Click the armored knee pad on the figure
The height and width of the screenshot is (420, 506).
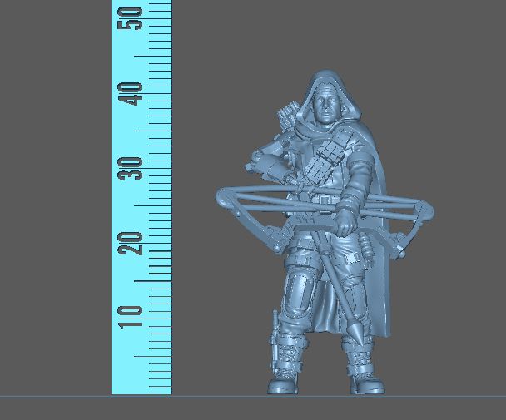click(297, 292)
